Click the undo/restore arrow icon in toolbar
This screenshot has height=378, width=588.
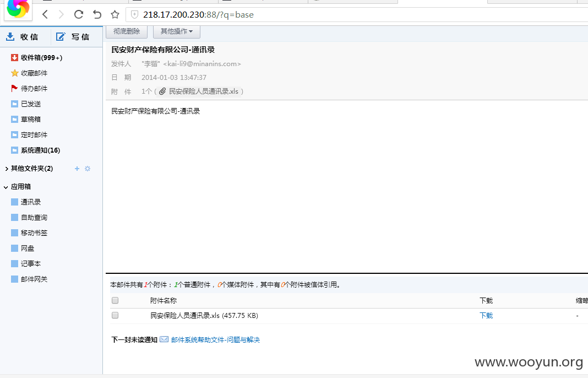tap(97, 15)
